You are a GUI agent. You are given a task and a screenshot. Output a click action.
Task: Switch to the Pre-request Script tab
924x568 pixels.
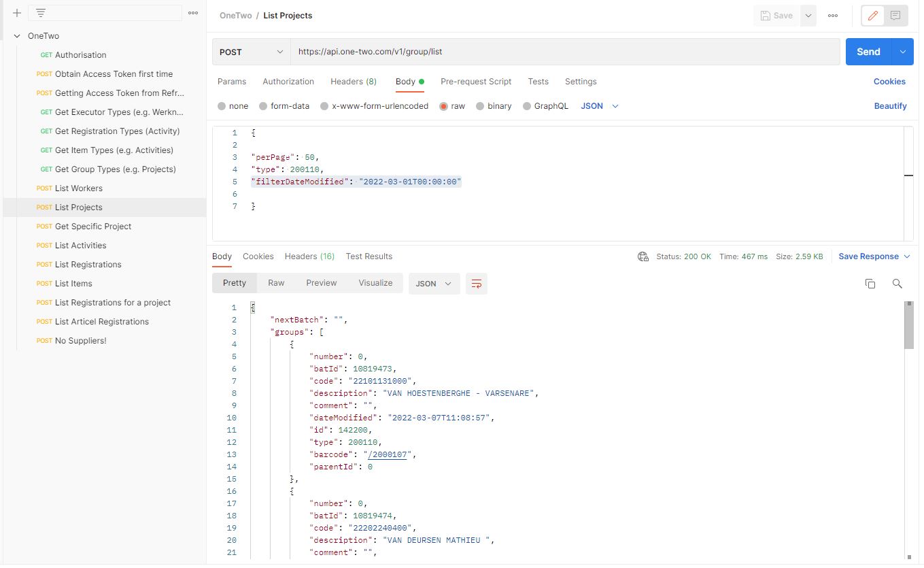[476, 82]
